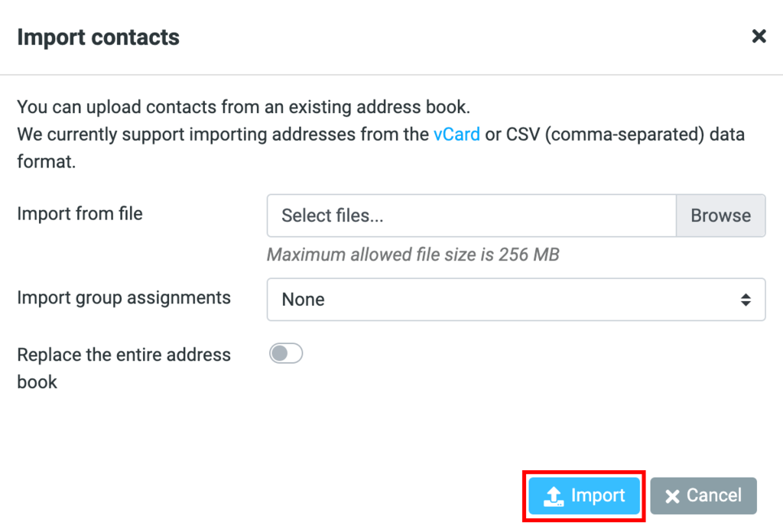Click the dialog close icon in the top-right corner

pos(758,36)
